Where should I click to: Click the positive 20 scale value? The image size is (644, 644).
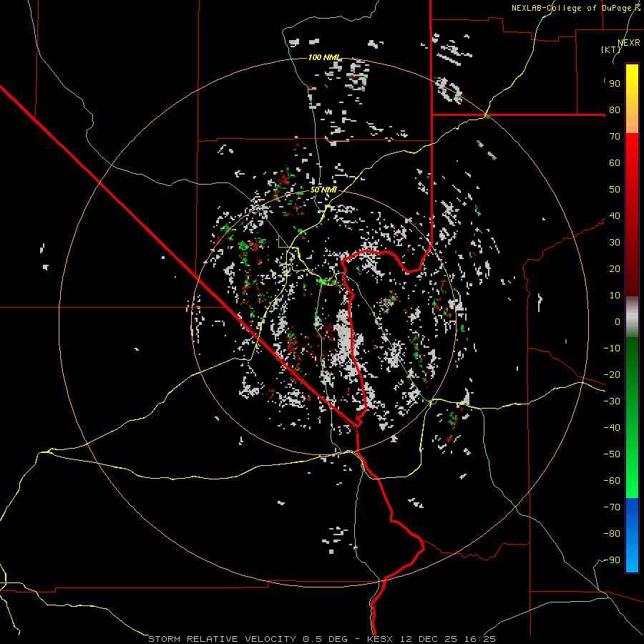coord(615,269)
